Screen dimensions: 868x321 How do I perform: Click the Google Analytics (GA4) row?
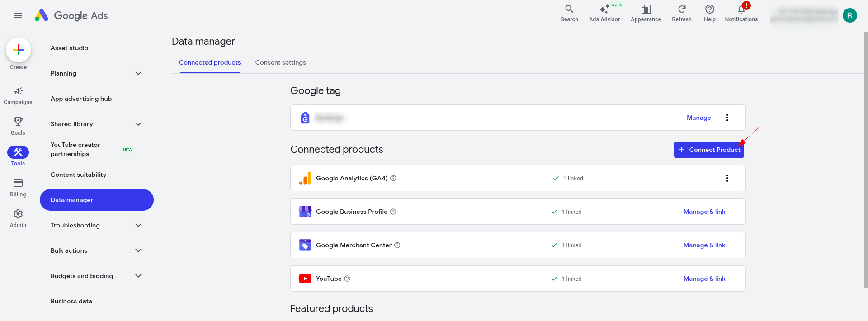(x=518, y=178)
